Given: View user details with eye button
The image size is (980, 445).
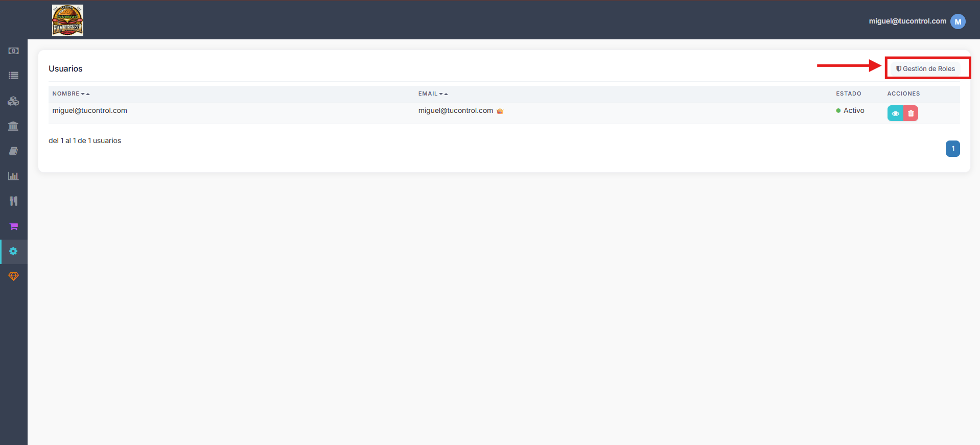Looking at the screenshot, I should point(895,113).
